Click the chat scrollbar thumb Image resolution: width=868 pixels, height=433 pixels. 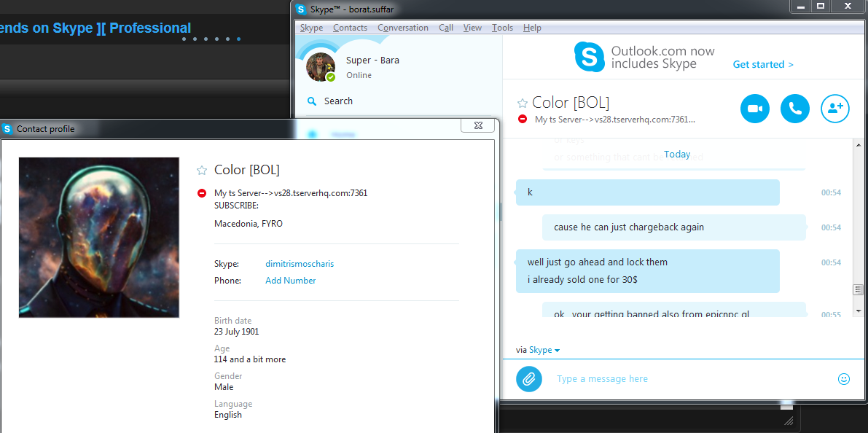tap(859, 289)
